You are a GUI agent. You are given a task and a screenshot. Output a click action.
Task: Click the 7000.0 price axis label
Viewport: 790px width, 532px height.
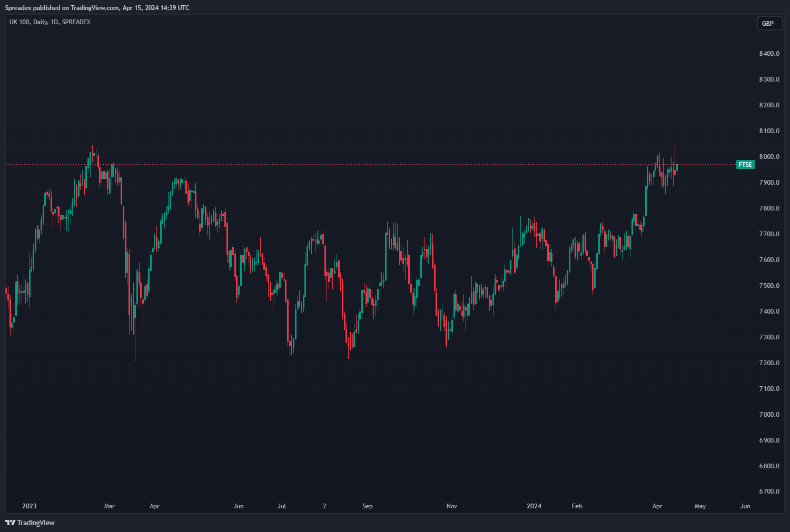(769, 415)
